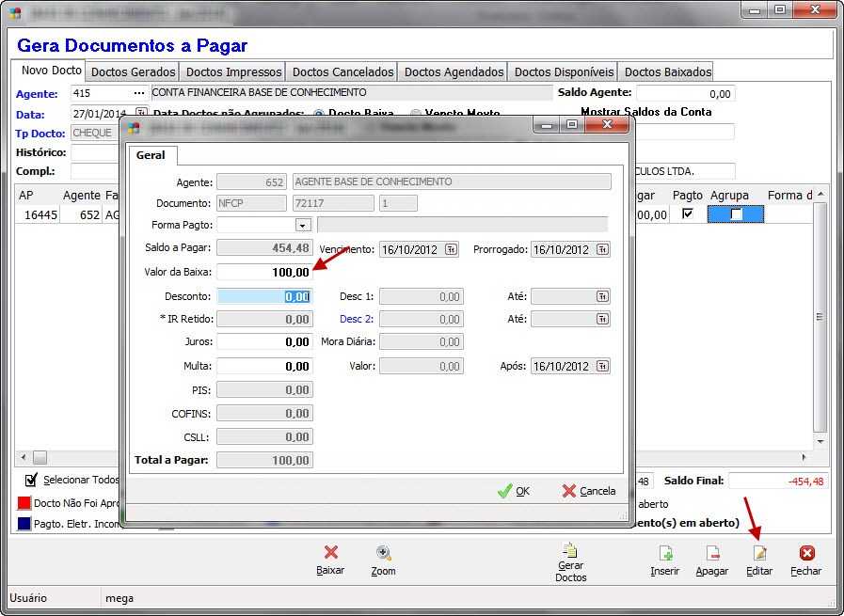Screen dimensions: 844x616
Task: Click the Fechar icon
Action: [806, 553]
